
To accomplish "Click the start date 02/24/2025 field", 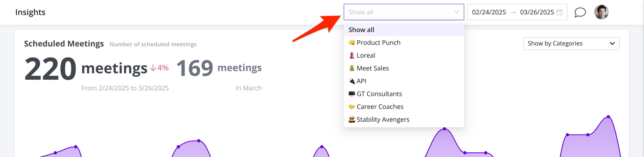I will point(489,12).
